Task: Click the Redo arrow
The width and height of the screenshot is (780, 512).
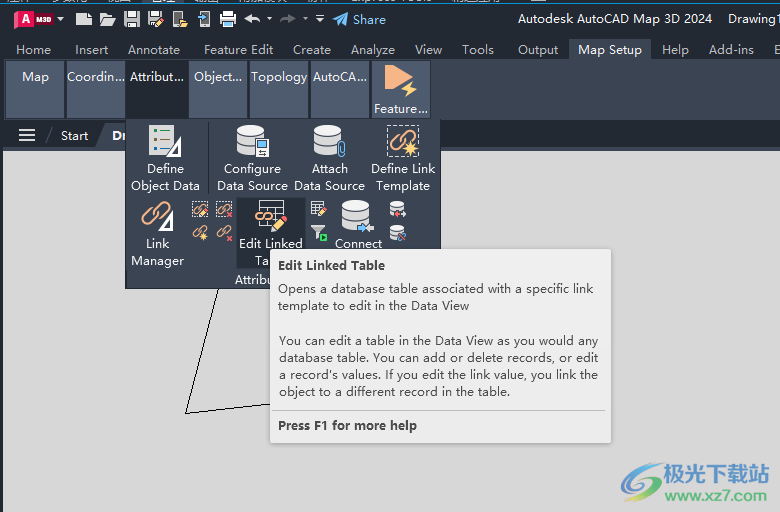Action: click(288, 19)
